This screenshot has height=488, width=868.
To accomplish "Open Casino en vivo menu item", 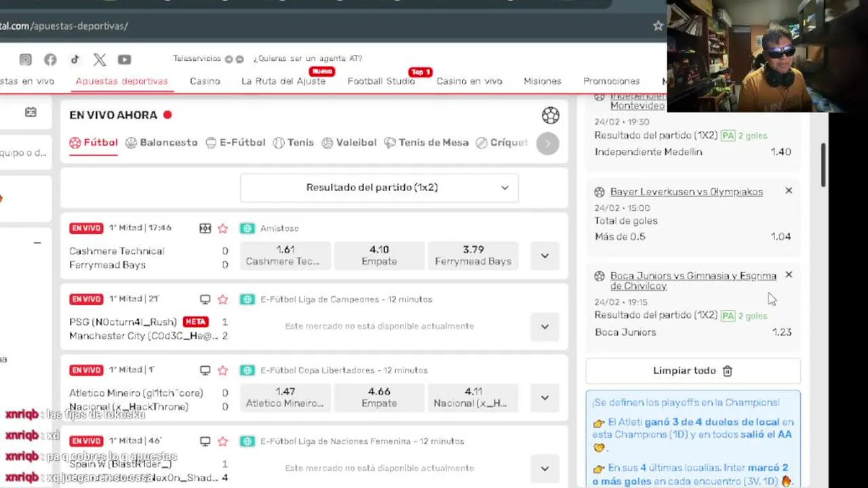I will tap(469, 81).
